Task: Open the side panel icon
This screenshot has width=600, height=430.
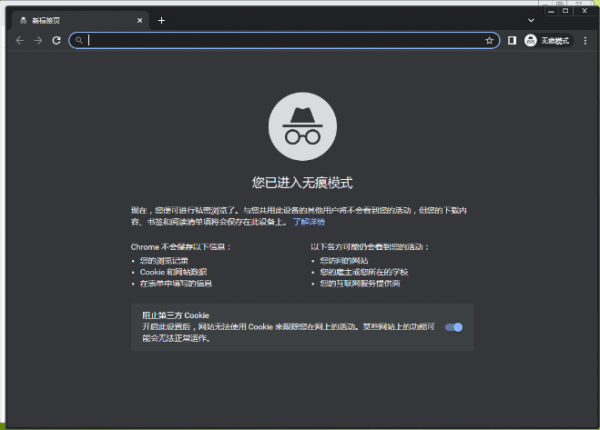Action: tap(512, 41)
